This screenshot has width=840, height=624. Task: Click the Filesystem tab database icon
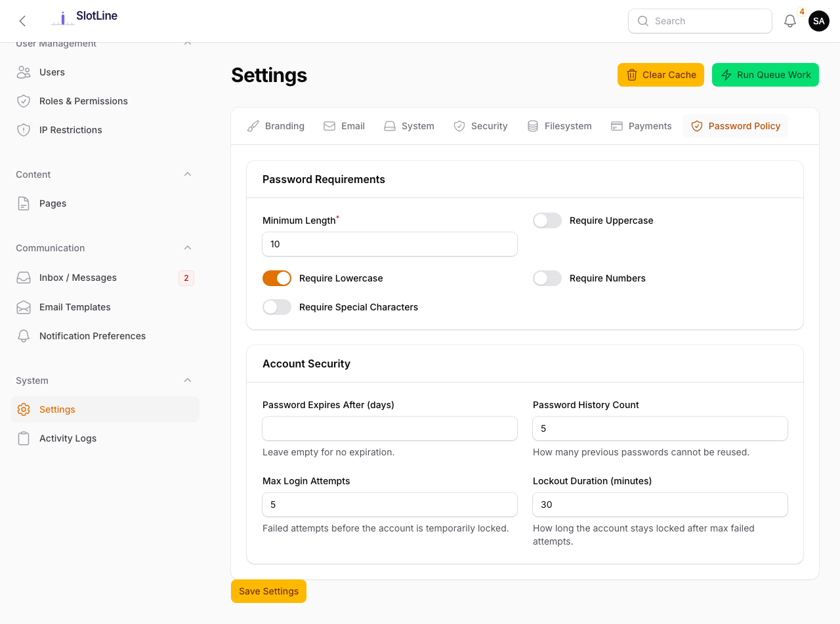tap(533, 126)
